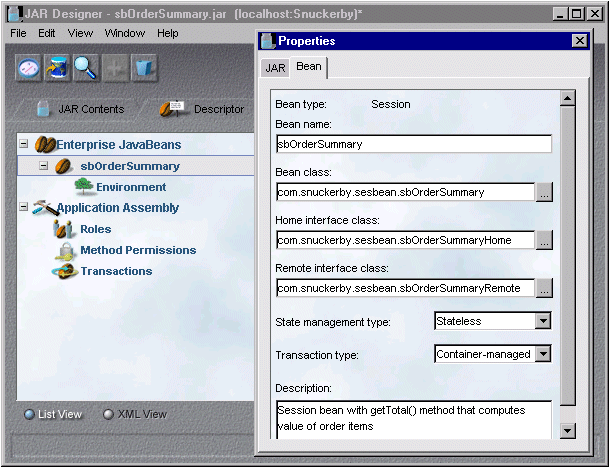Click the deploy JAR barrel toolbar icon
Image resolution: width=609 pixels, height=467 pixels.
pyautogui.click(x=57, y=68)
